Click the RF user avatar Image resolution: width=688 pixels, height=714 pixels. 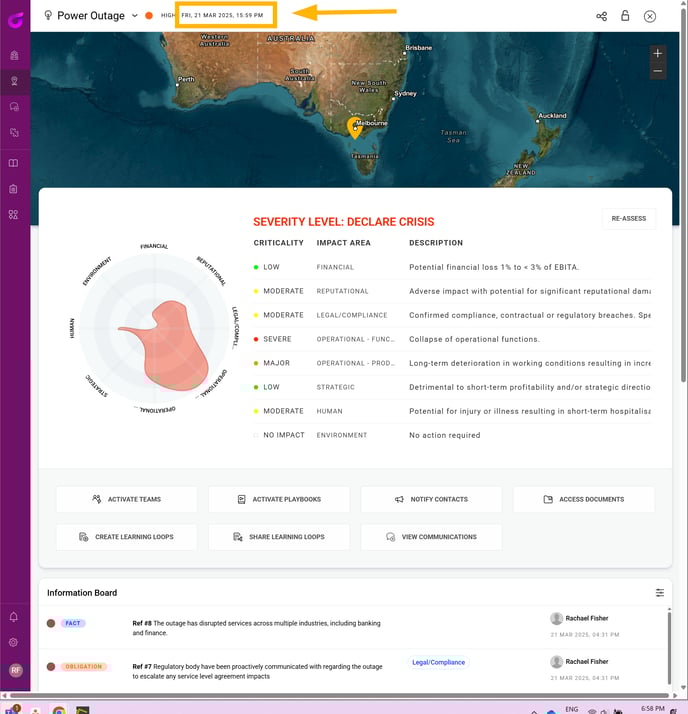(x=15, y=670)
